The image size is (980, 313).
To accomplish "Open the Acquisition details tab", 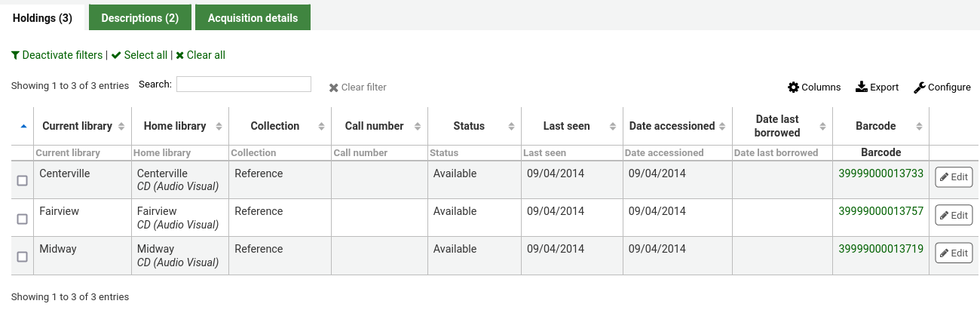I will [253, 18].
